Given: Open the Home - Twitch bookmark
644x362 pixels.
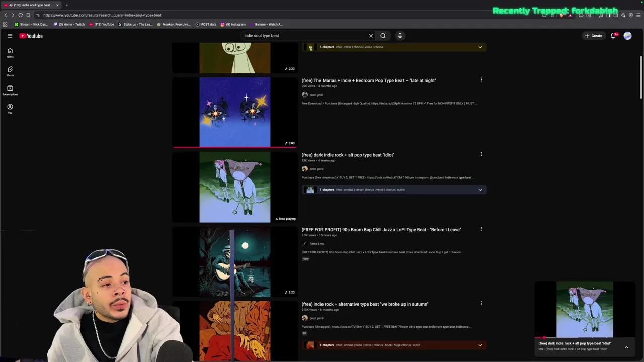Looking at the screenshot, I should (x=69, y=24).
